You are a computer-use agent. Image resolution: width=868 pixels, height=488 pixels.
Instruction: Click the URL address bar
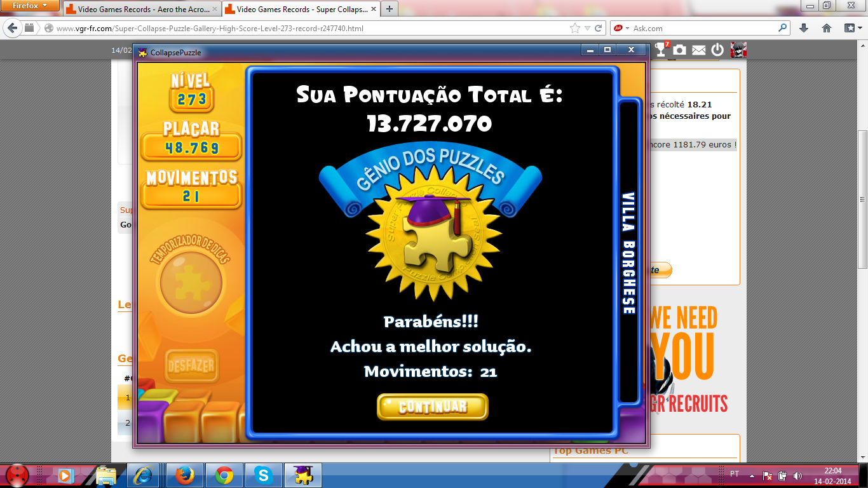click(x=305, y=28)
